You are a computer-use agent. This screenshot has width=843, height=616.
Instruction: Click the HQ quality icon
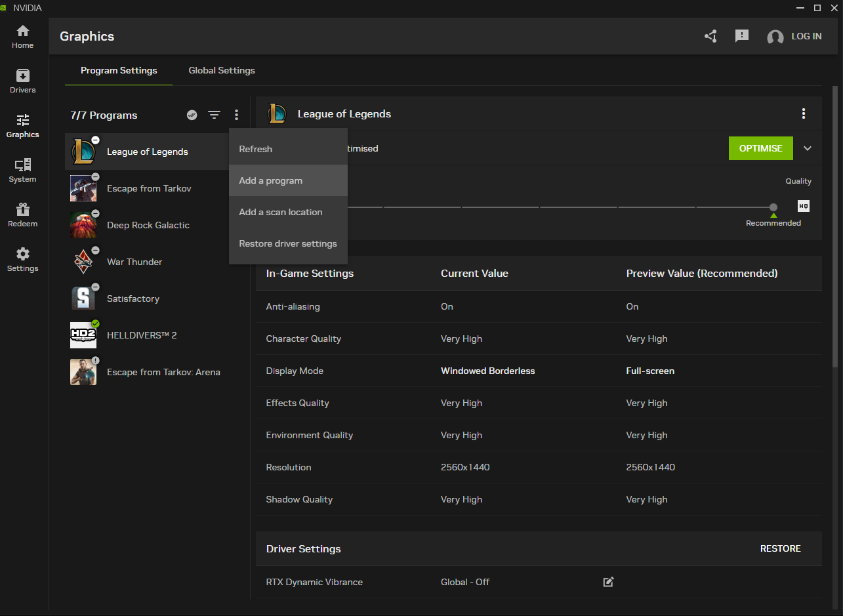tap(804, 206)
